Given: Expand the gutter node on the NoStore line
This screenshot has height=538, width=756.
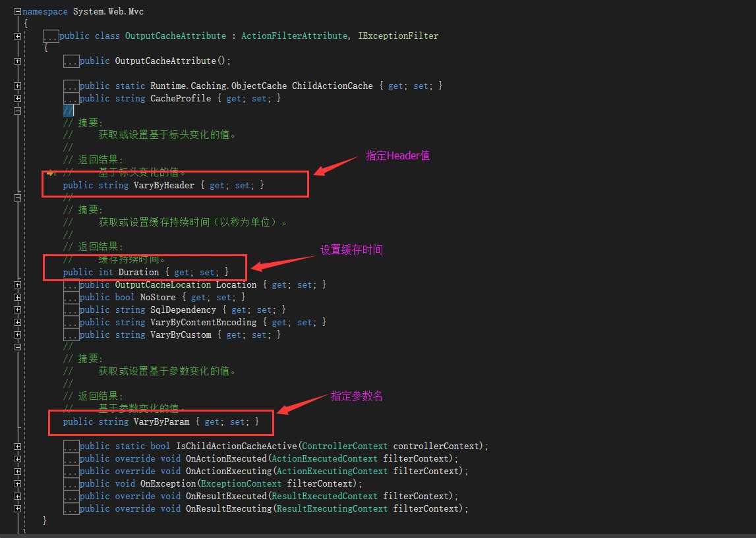Looking at the screenshot, I should (17, 297).
